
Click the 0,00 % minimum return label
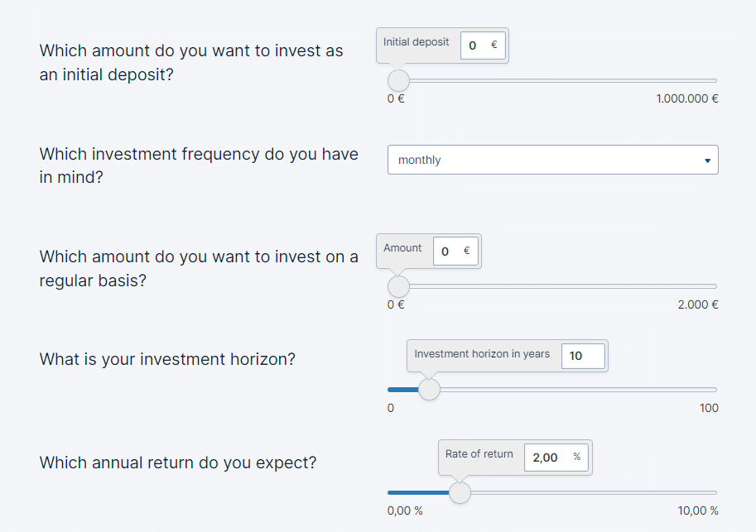point(405,510)
